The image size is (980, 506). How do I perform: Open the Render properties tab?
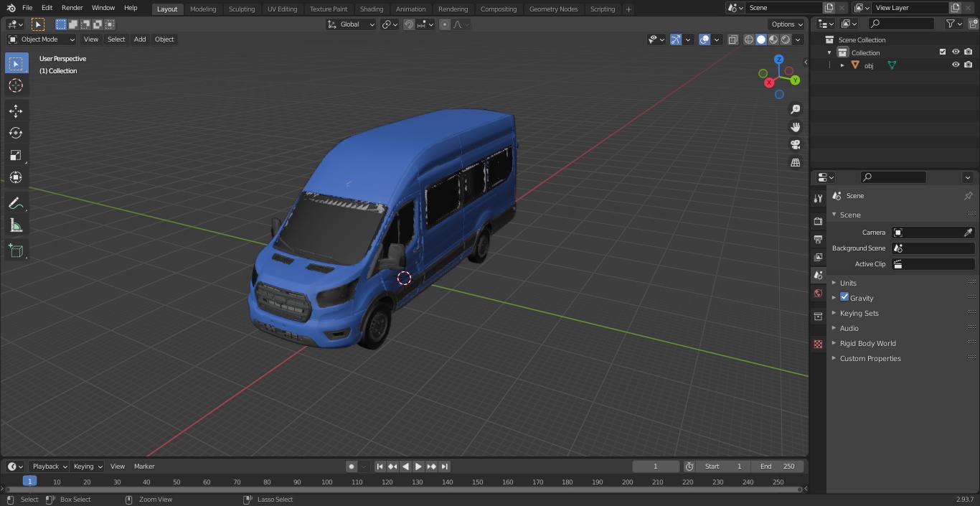tap(818, 221)
